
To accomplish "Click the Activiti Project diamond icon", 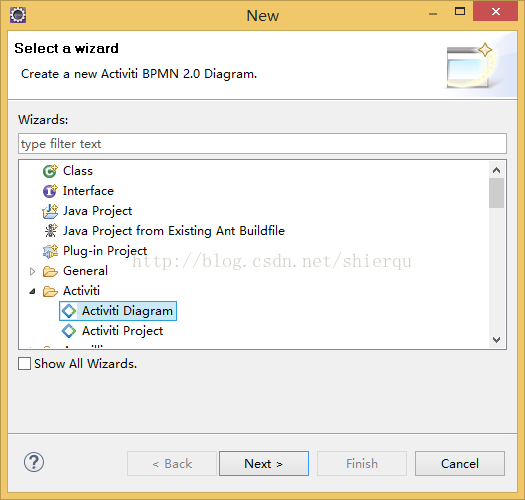I will [x=69, y=331].
